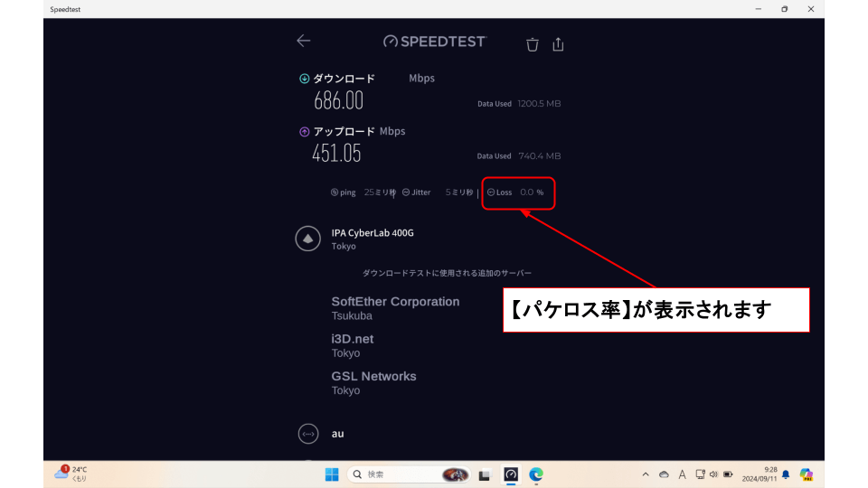The image size is (868, 488).
Task: Click the packet Loss icon
Action: (491, 192)
